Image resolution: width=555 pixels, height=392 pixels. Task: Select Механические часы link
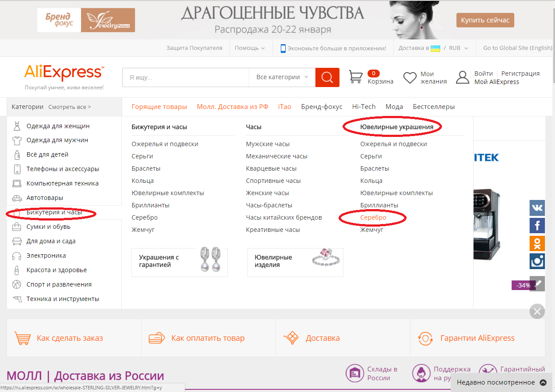click(x=276, y=156)
